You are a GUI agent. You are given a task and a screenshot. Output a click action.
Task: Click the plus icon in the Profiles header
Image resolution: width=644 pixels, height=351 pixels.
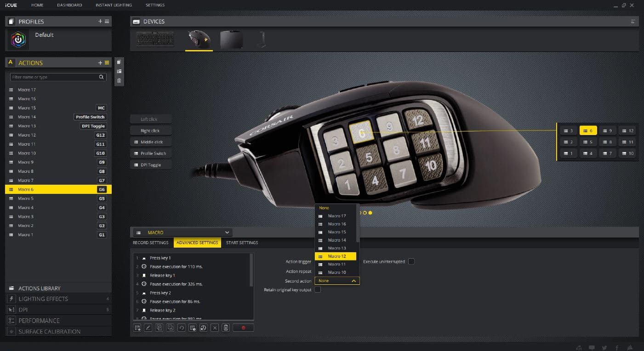point(100,22)
